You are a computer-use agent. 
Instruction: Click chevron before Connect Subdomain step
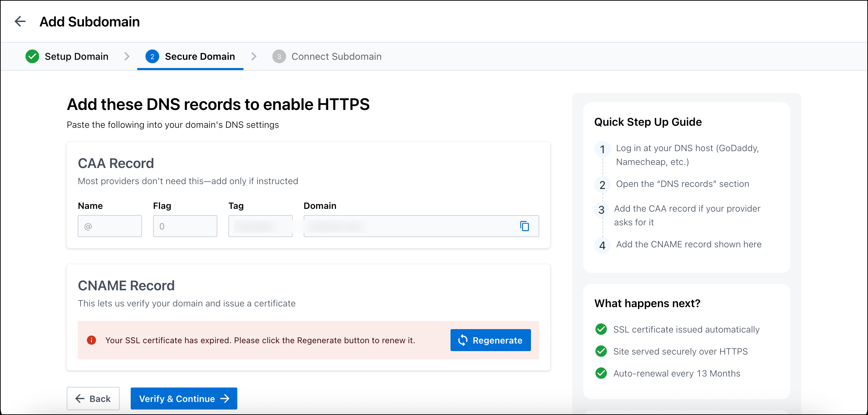pos(254,56)
